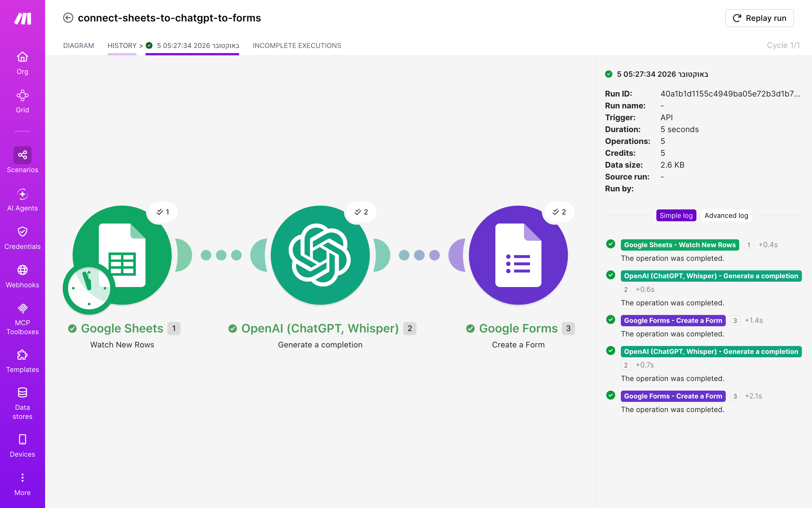
Task: Open the Credentials shield icon
Action: pyautogui.click(x=23, y=232)
